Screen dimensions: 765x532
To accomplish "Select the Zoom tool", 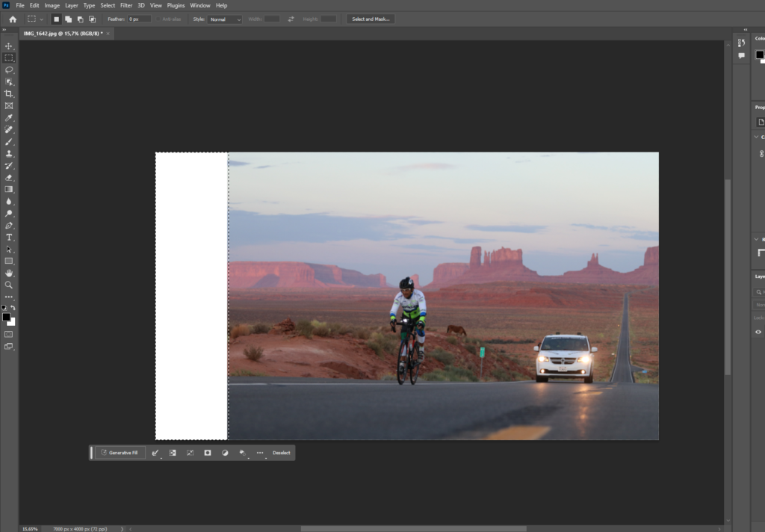I will pos(9,285).
